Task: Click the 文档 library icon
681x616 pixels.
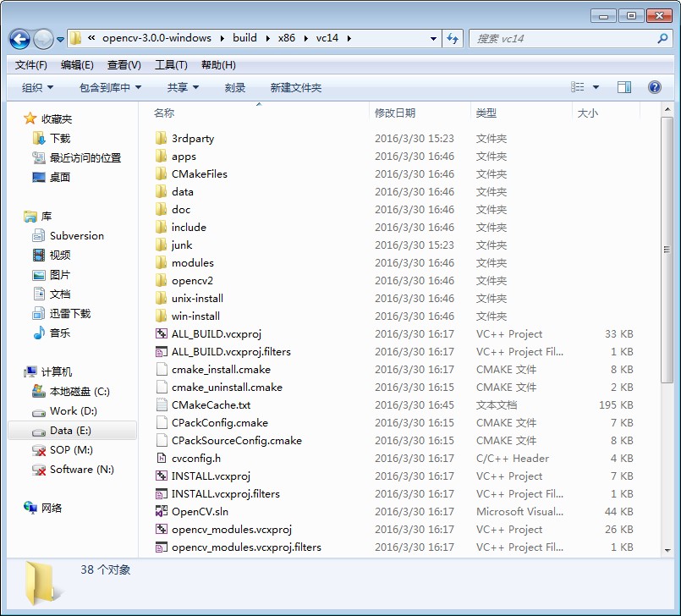Action: 39,294
